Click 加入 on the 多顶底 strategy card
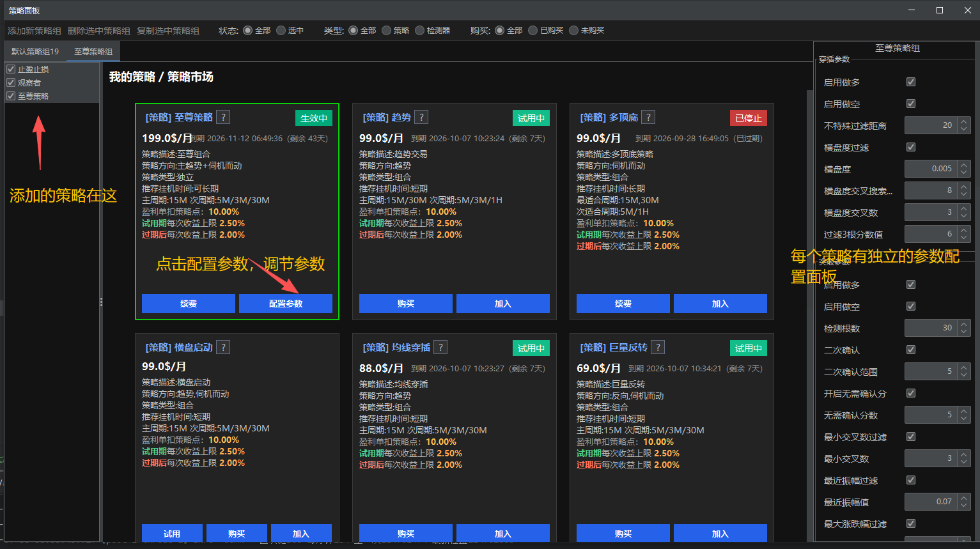980x549 pixels. click(720, 304)
